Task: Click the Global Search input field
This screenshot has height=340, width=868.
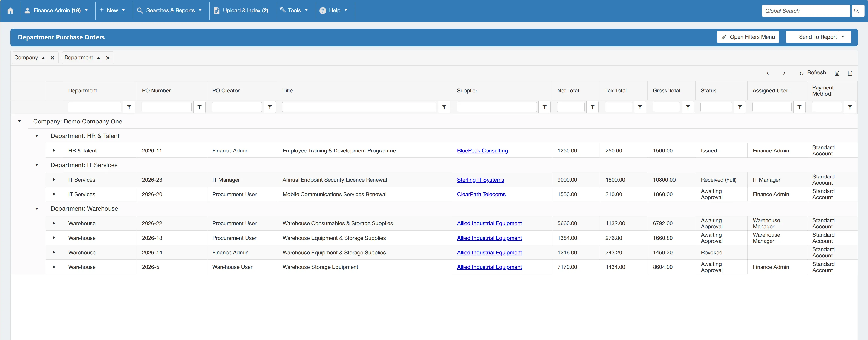Action: pos(806,11)
